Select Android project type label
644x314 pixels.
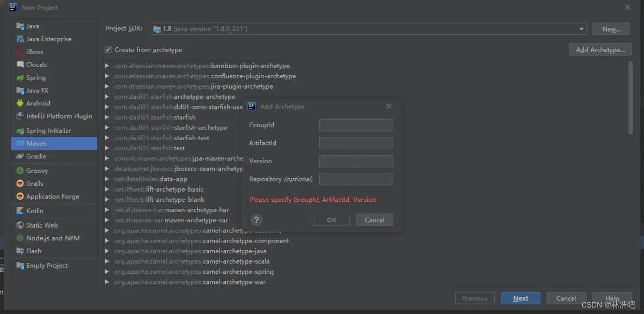[x=38, y=103]
